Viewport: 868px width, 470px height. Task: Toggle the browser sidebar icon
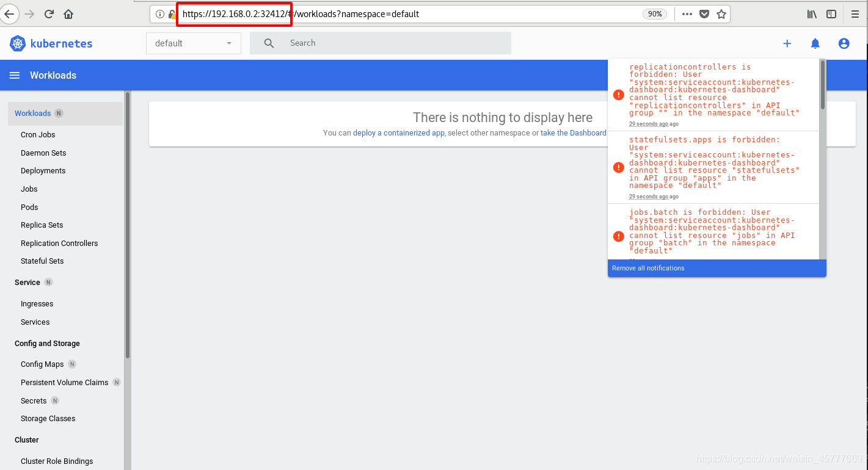point(831,14)
